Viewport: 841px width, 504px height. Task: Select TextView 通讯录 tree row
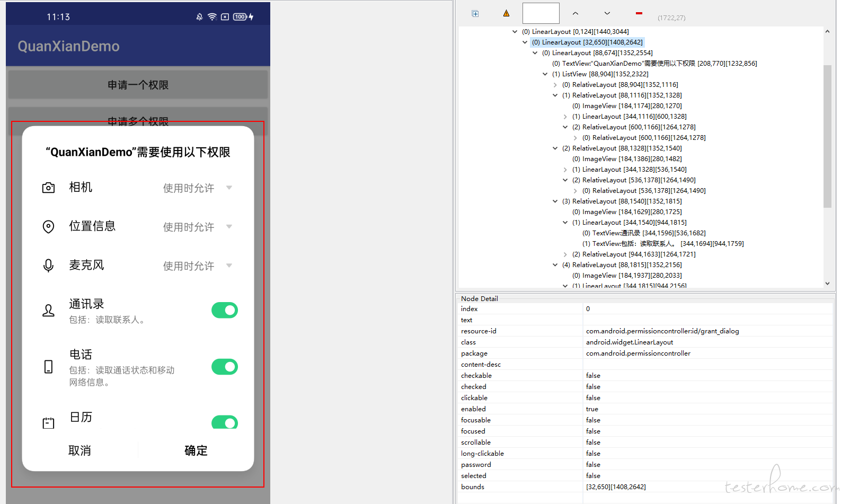(x=644, y=233)
